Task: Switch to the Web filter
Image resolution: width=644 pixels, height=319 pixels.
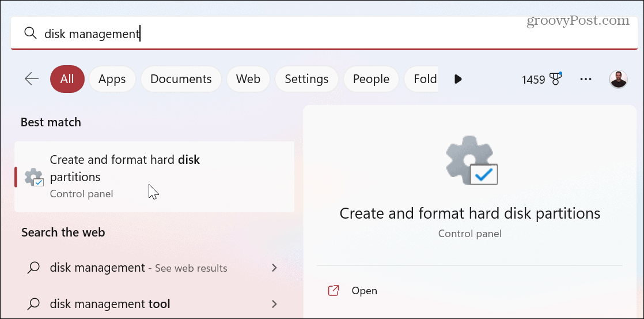Action: tap(248, 79)
